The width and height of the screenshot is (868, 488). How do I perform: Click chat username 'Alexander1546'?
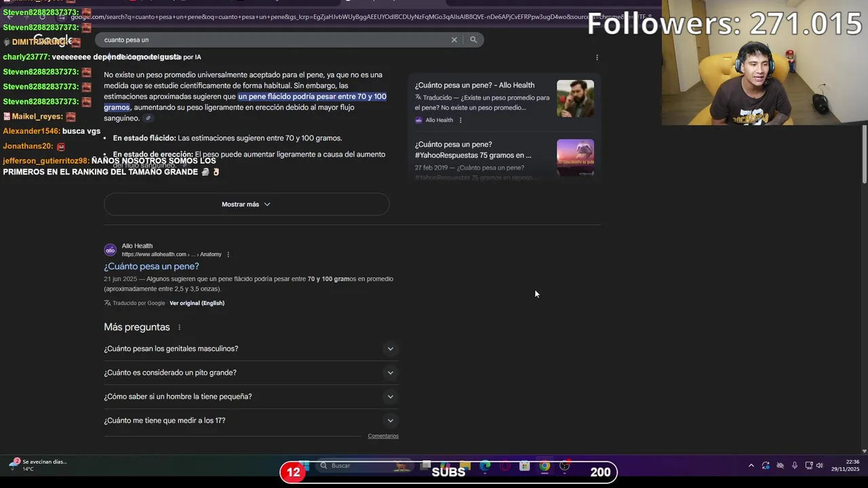click(x=31, y=131)
